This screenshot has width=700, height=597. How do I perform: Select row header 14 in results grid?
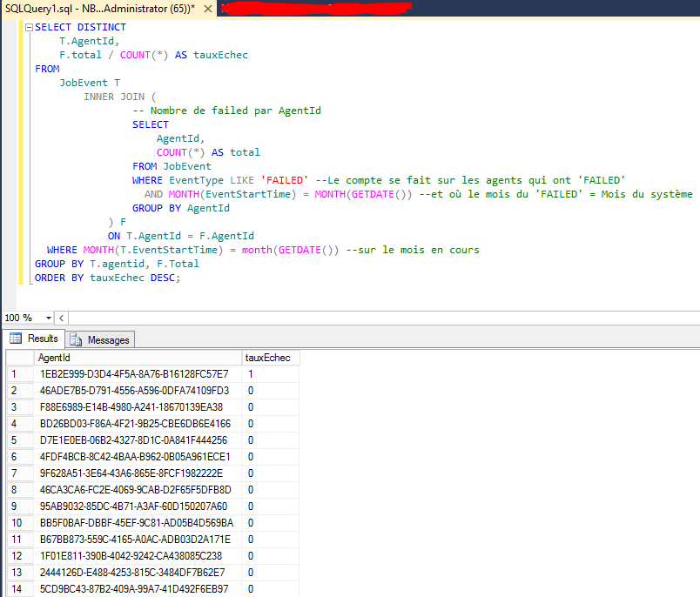click(x=19, y=589)
